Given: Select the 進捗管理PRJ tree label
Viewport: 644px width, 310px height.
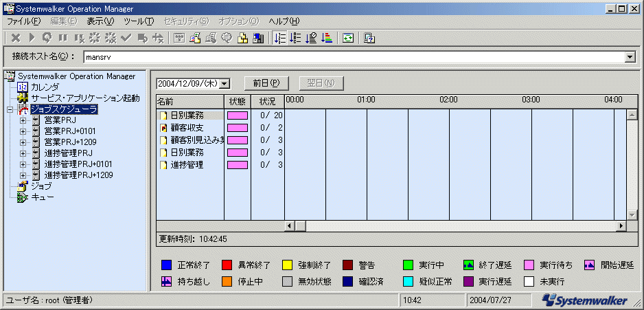Looking at the screenshot, I should [x=68, y=153].
